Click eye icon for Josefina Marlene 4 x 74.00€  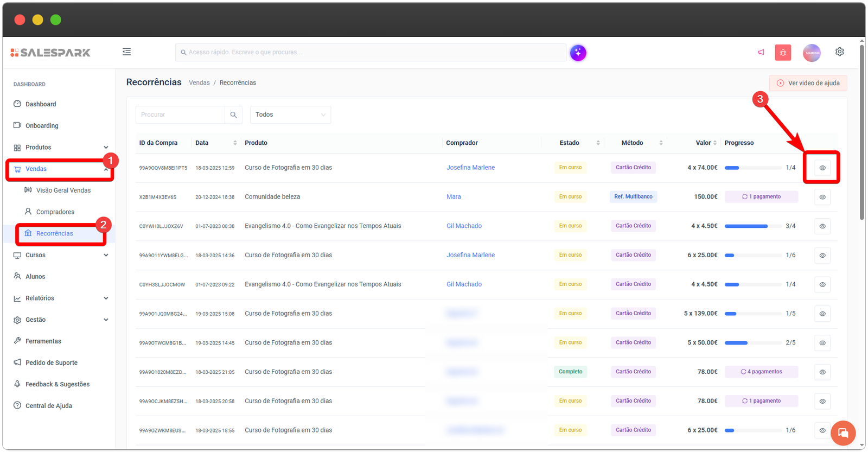822,168
